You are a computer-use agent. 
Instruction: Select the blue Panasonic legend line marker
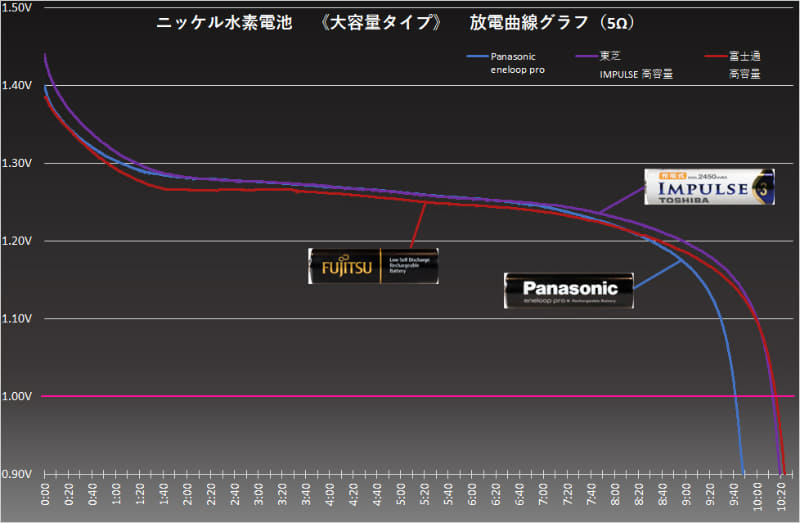(x=478, y=56)
